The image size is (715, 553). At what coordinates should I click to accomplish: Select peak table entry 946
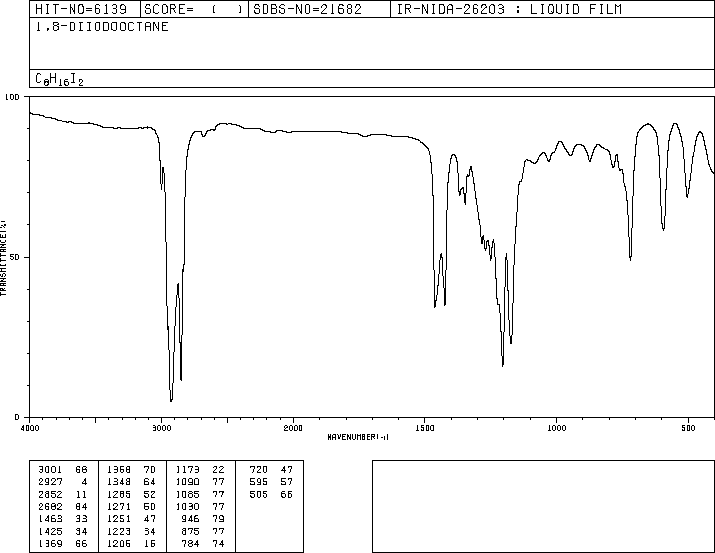190,519
